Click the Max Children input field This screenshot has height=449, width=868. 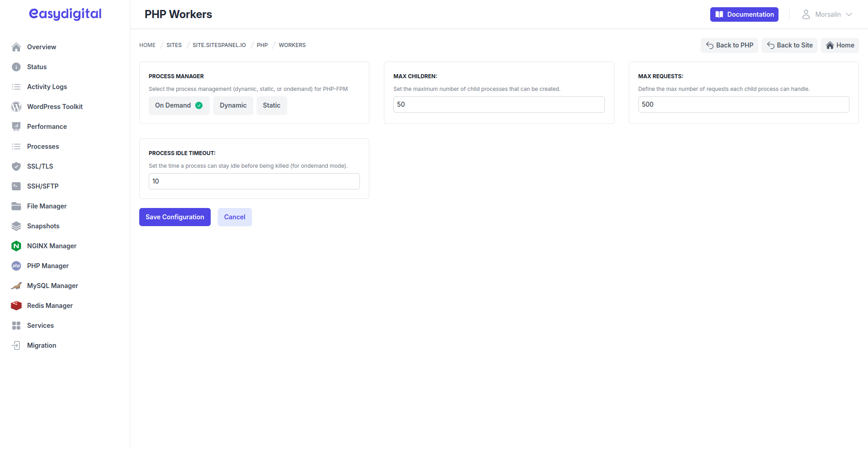(x=499, y=104)
